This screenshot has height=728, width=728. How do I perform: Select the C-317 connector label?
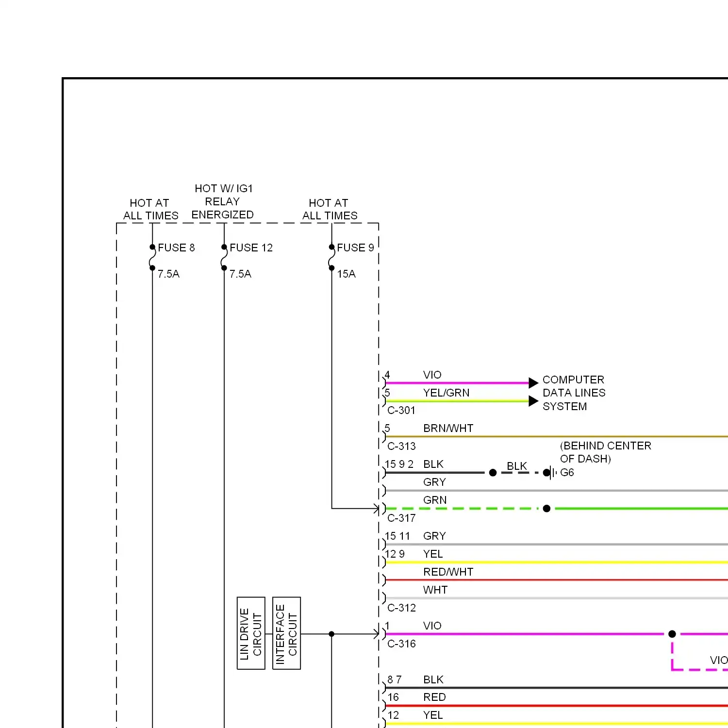[x=401, y=518]
